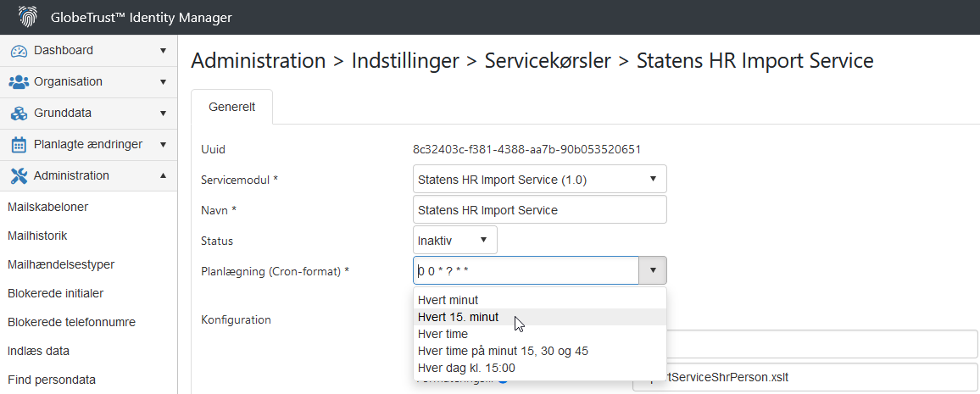Select the Generelt tab
Image resolution: width=980 pixels, height=394 pixels.
(x=232, y=107)
